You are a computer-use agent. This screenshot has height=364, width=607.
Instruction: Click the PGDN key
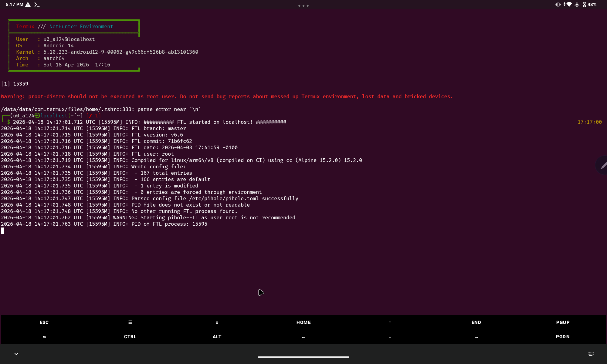click(x=563, y=337)
